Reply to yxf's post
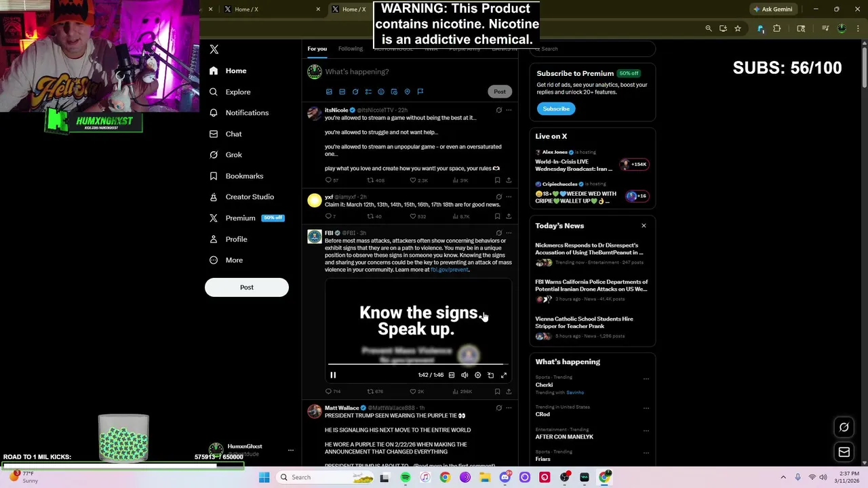 330,216
